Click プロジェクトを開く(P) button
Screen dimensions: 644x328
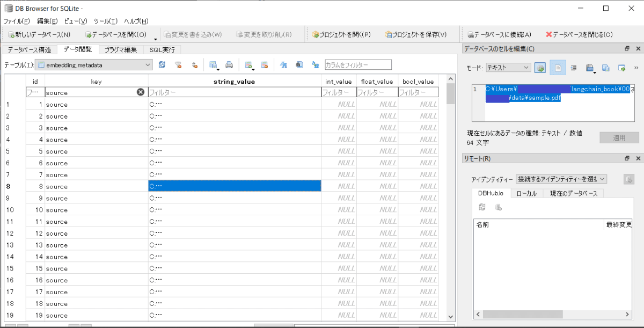pyautogui.click(x=341, y=34)
